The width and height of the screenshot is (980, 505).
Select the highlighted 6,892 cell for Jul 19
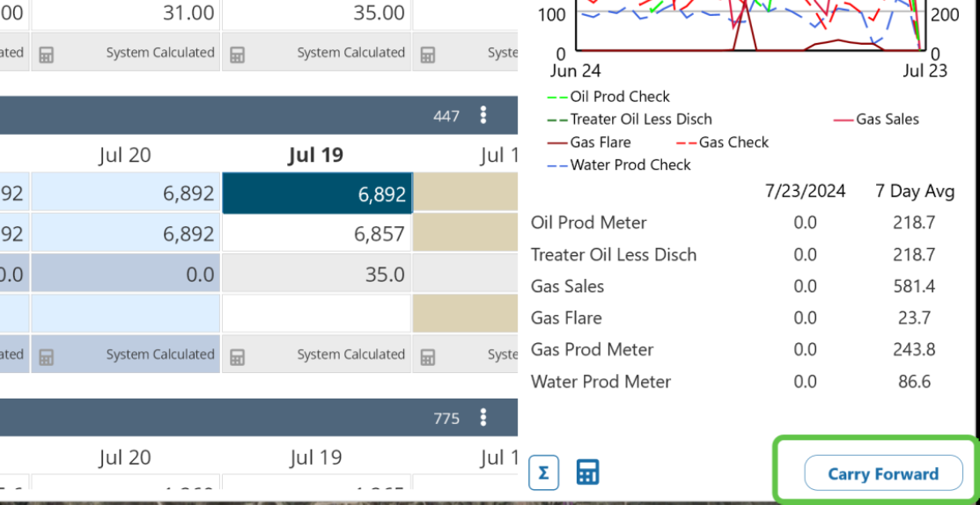click(317, 194)
